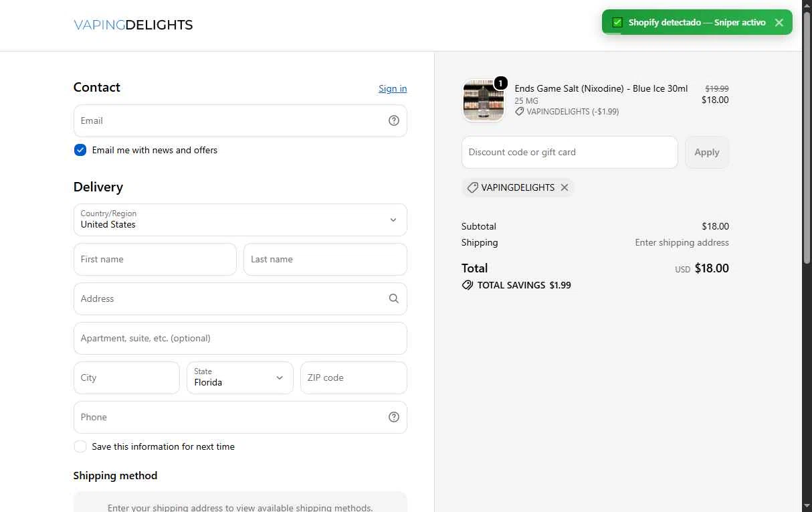Viewport: 812px width, 512px height.
Task: Focus the Last name field
Action: click(325, 259)
